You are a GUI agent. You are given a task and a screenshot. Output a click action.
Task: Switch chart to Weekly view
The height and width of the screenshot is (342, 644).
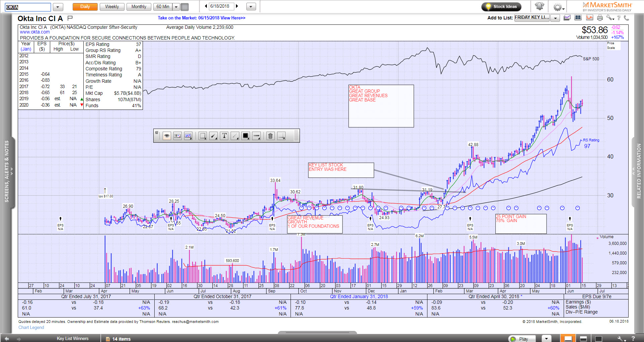pyautogui.click(x=112, y=7)
